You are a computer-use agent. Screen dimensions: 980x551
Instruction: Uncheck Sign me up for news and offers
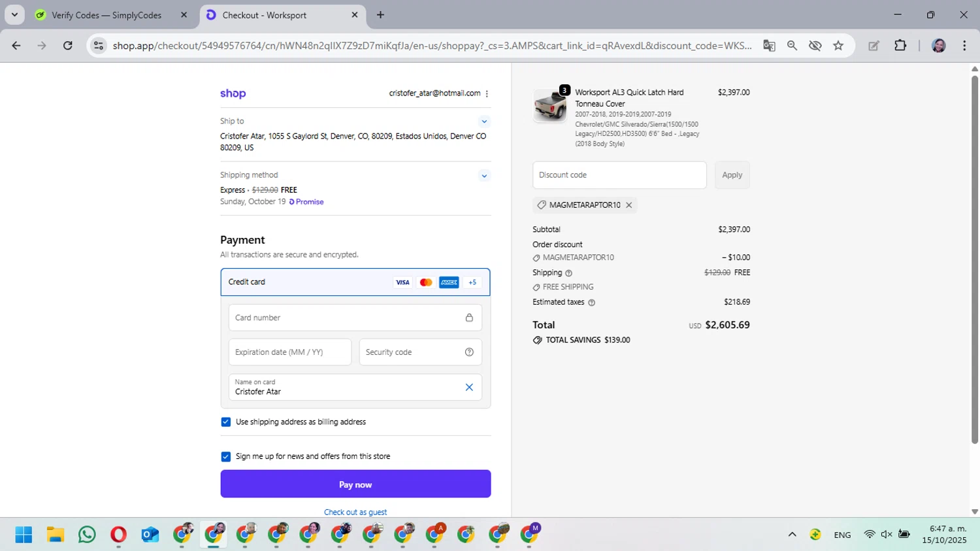click(226, 457)
